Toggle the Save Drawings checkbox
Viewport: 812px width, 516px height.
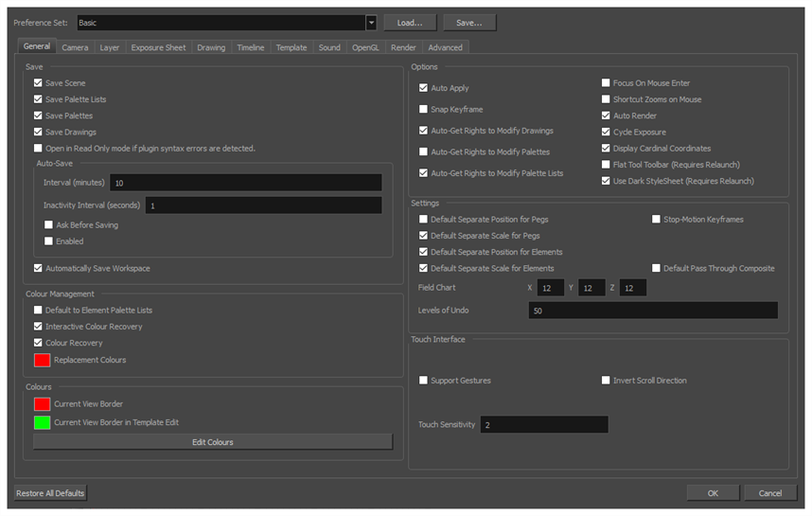[38, 132]
